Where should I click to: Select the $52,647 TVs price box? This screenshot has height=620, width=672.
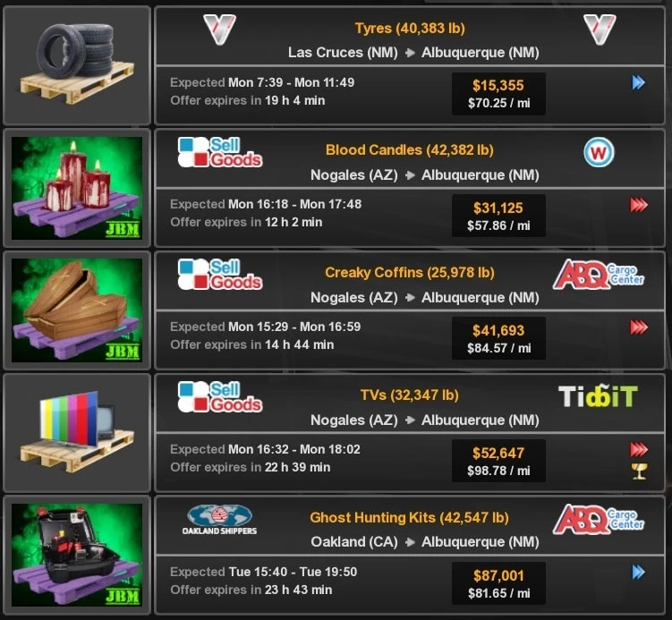tap(499, 461)
